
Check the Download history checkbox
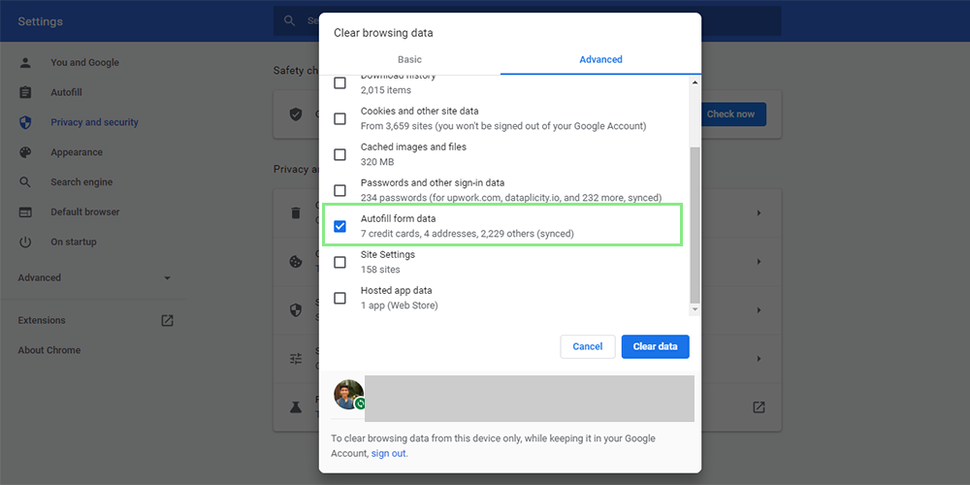click(x=340, y=83)
